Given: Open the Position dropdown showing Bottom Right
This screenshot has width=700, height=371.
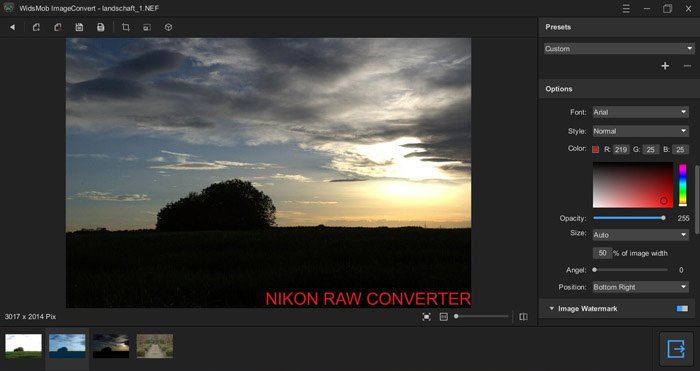Looking at the screenshot, I should coord(640,287).
